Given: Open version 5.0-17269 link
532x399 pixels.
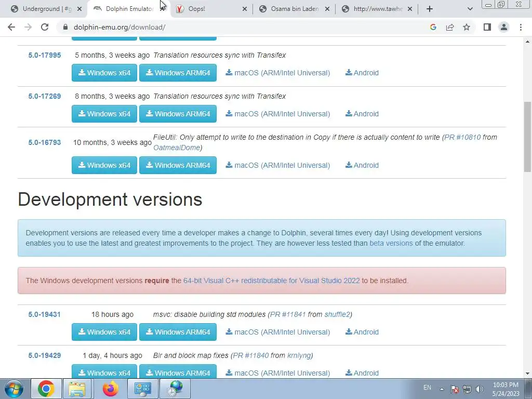Looking at the screenshot, I should click(x=45, y=96).
